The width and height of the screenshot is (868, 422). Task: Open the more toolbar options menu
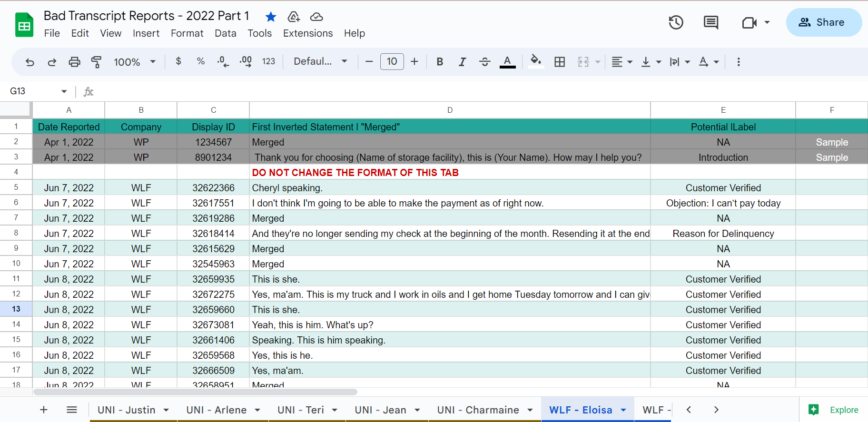[x=739, y=62]
